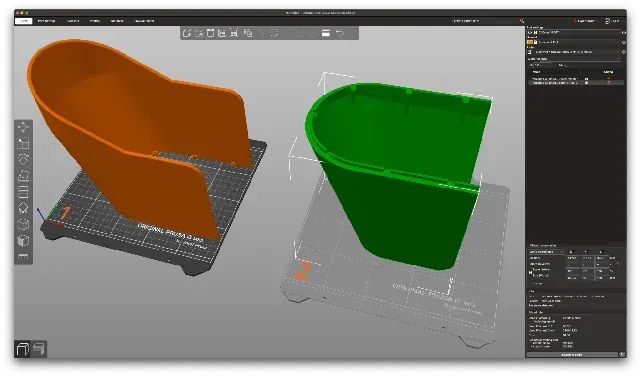Click the Copy toolbar icon
Image resolution: width=640 pixels, height=376 pixels.
248,33
